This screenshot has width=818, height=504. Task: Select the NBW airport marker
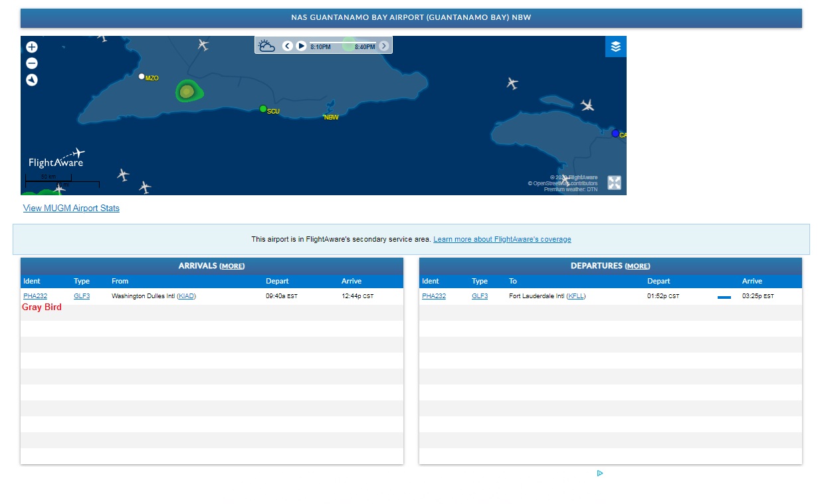(x=331, y=117)
